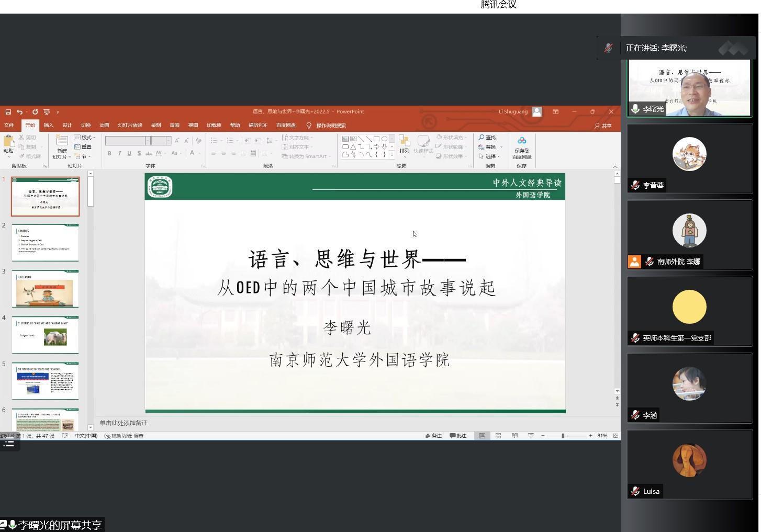761x532 pixels.
Task: Toggle Normal view button in status bar
Action: click(x=482, y=436)
